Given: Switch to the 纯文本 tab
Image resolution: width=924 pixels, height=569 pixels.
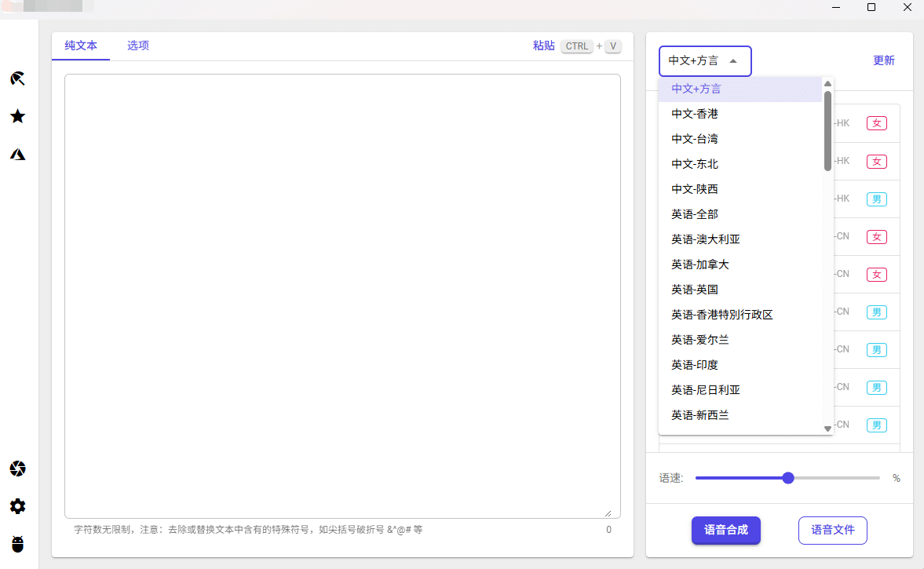Looking at the screenshot, I should [x=81, y=46].
